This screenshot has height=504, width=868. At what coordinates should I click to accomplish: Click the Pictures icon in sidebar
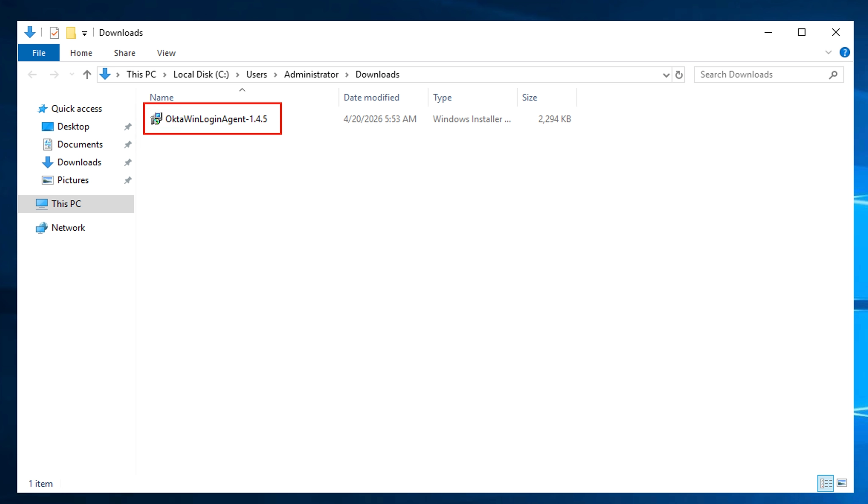pos(47,180)
